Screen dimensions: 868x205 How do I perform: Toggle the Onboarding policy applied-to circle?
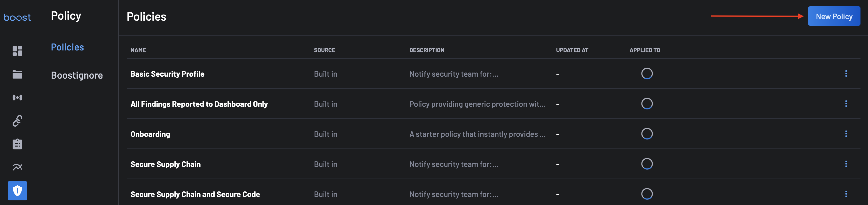tap(647, 134)
